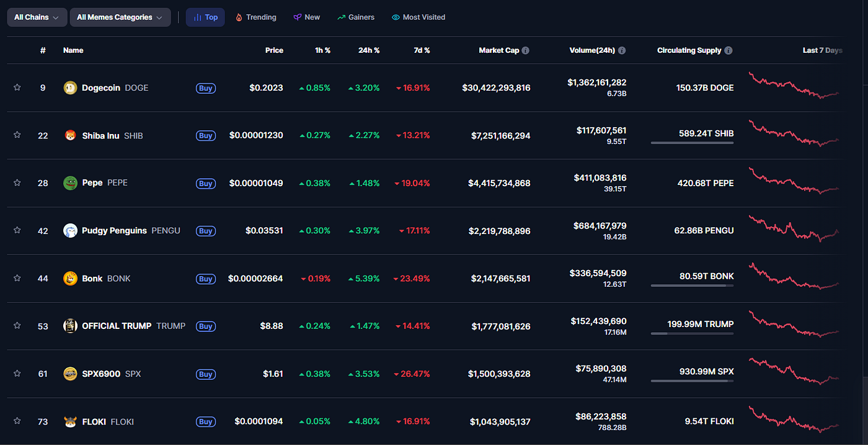Click Shiba Inu 24h volume $117,607,561

[600, 130]
